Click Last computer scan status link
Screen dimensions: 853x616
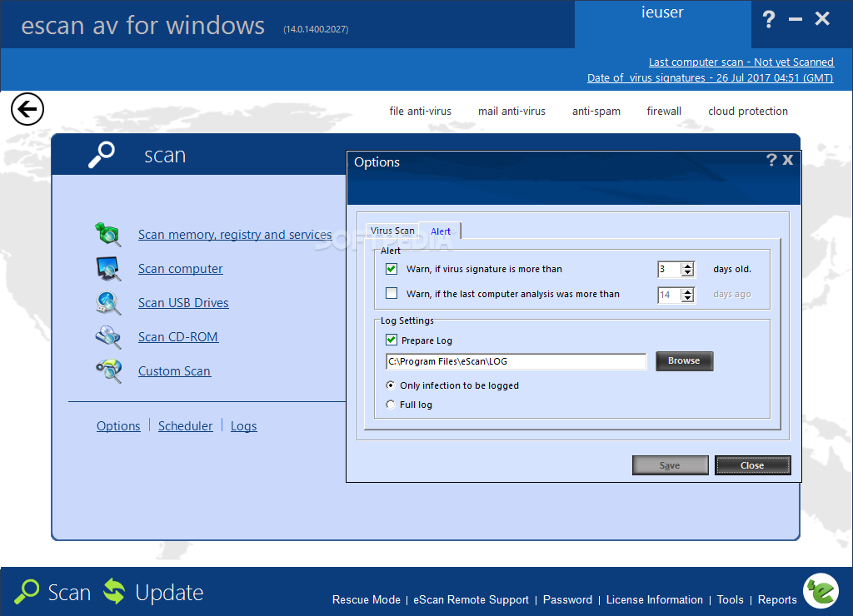tap(741, 62)
